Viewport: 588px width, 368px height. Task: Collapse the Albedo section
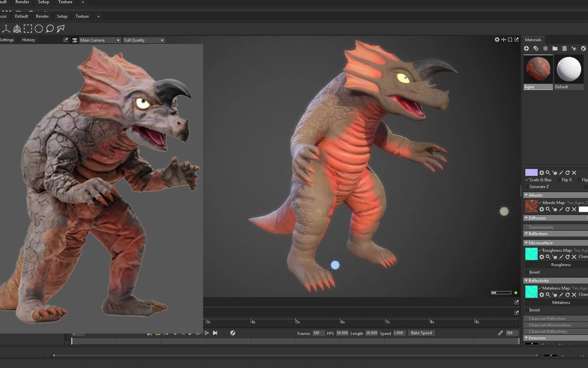[526, 195]
